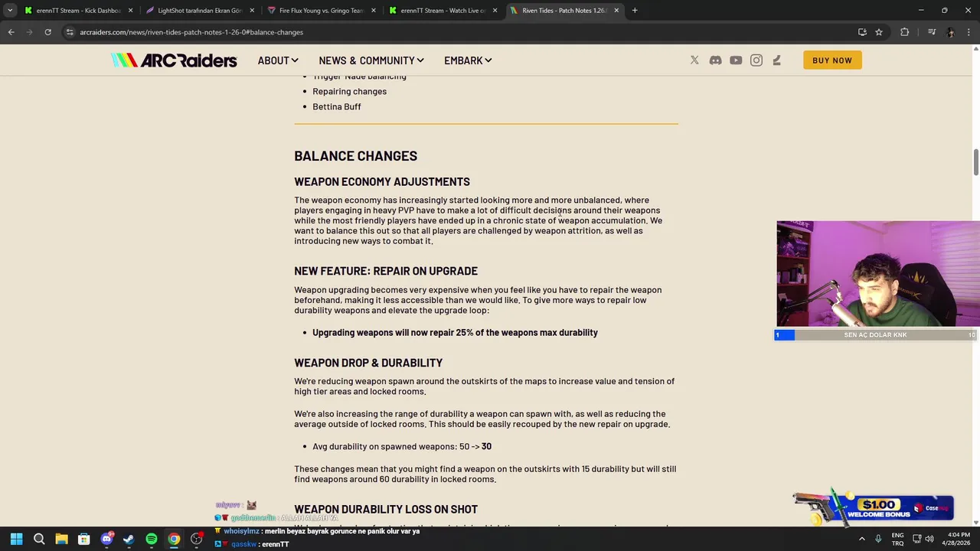
Task: Click the microphone tray icon
Action: click(878, 539)
